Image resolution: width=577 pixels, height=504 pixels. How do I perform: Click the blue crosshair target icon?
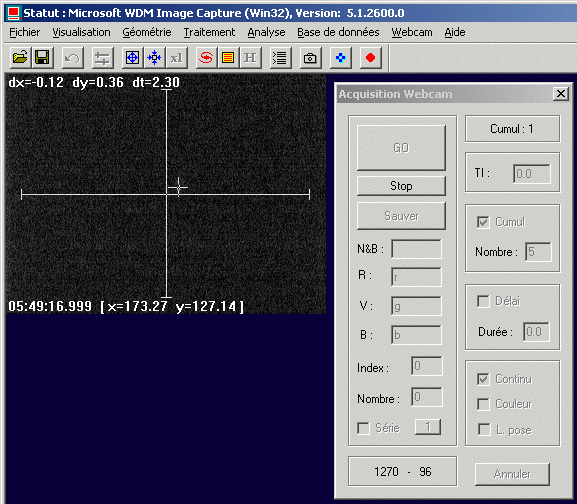[132, 58]
